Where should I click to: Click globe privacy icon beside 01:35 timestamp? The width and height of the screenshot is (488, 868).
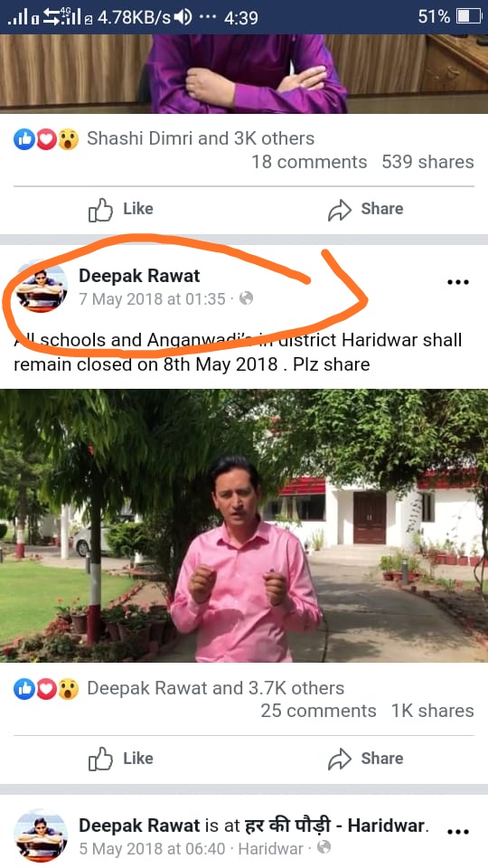[x=246, y=299]
